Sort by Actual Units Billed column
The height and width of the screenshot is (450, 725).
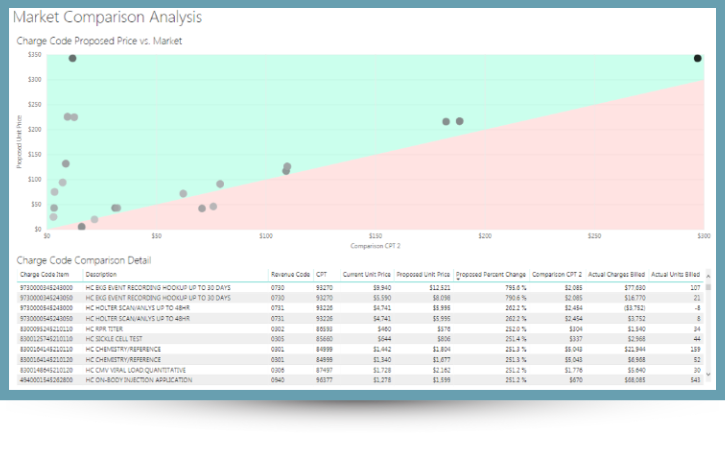coord(675,274)
